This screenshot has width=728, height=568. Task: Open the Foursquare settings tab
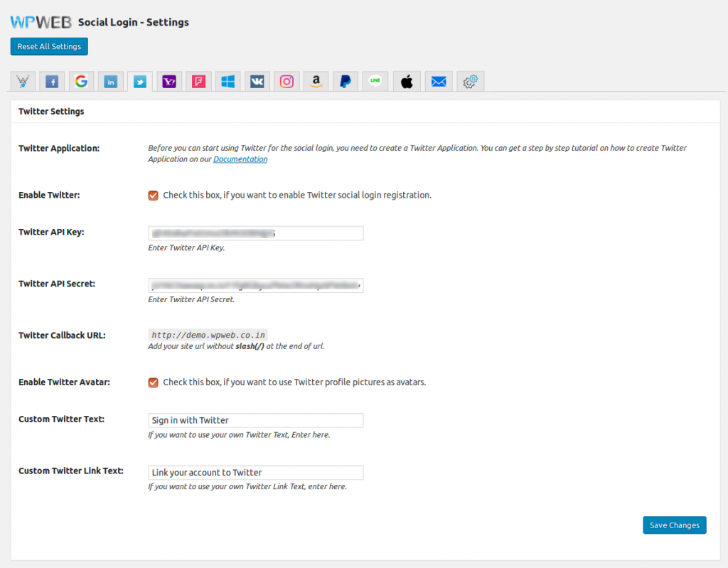(198, 82)
